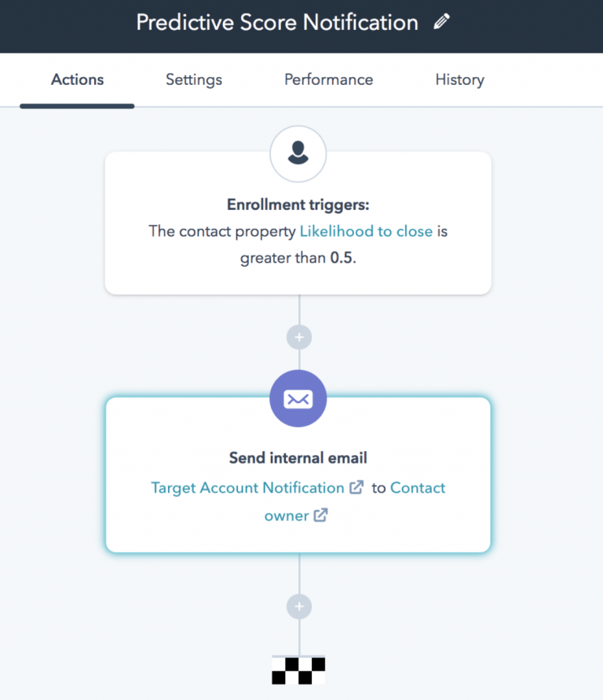The height and width of the screenshot is (700, 603).
Task: Click the checkered flag workflow end icon
Action: coord(299,669)
